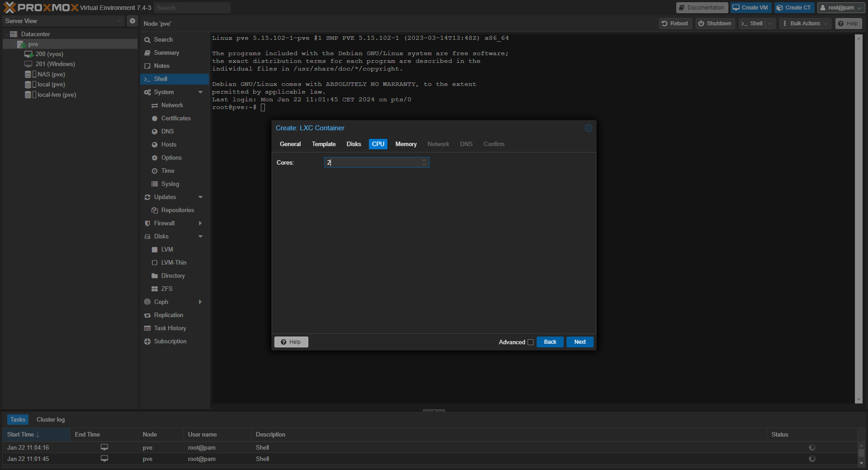Open the Notes panel

175,66
